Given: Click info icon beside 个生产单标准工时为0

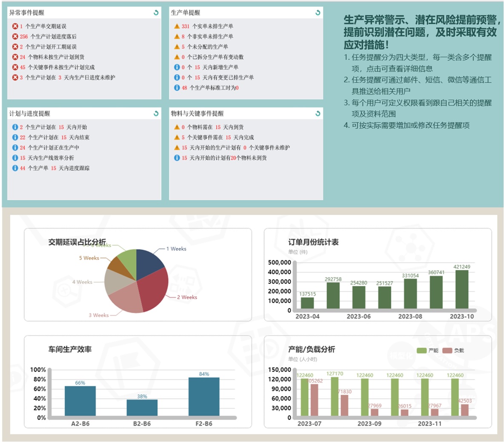Looking at the screenshot, I should [x=177, y=88].
